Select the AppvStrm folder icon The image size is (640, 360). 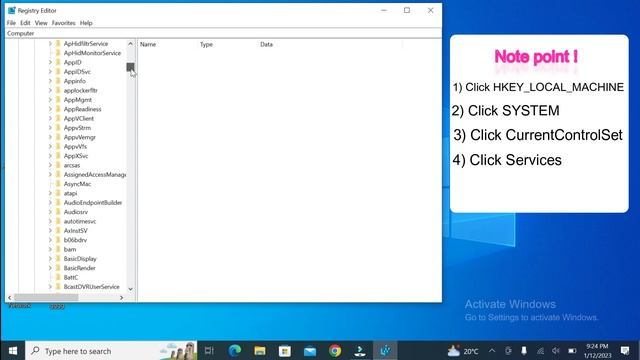(58, 128)
